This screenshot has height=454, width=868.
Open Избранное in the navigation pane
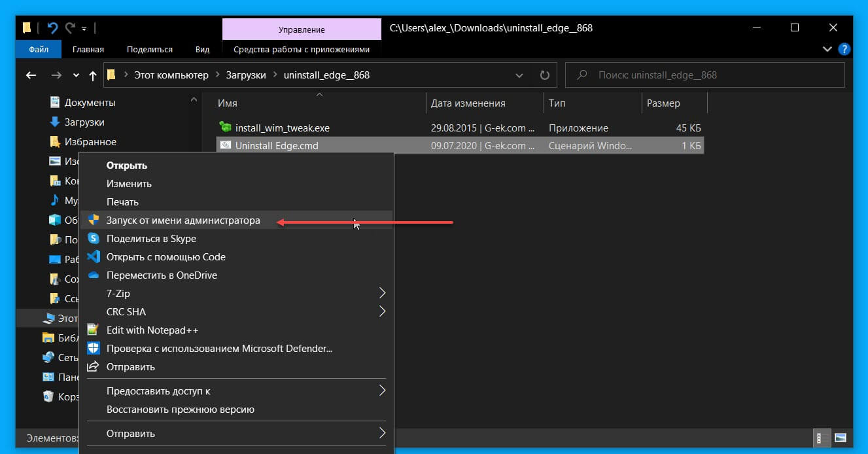(x=90, y=142)
